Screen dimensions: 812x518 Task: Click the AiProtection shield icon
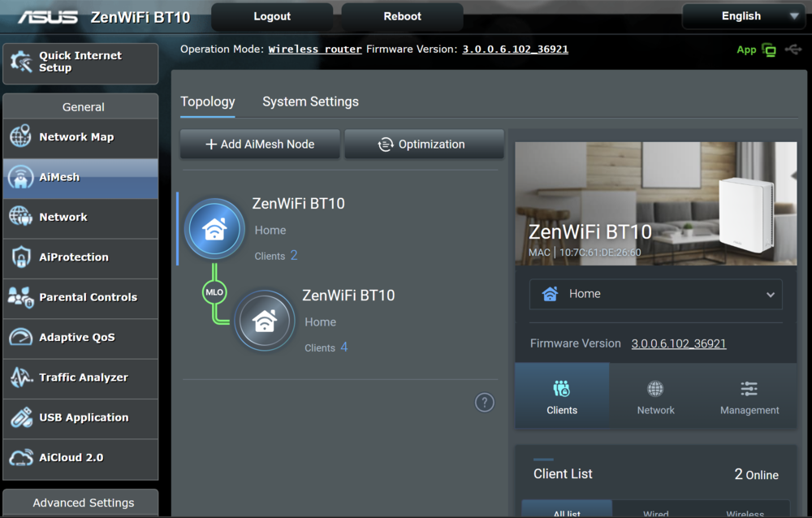[x=20, y=257]
